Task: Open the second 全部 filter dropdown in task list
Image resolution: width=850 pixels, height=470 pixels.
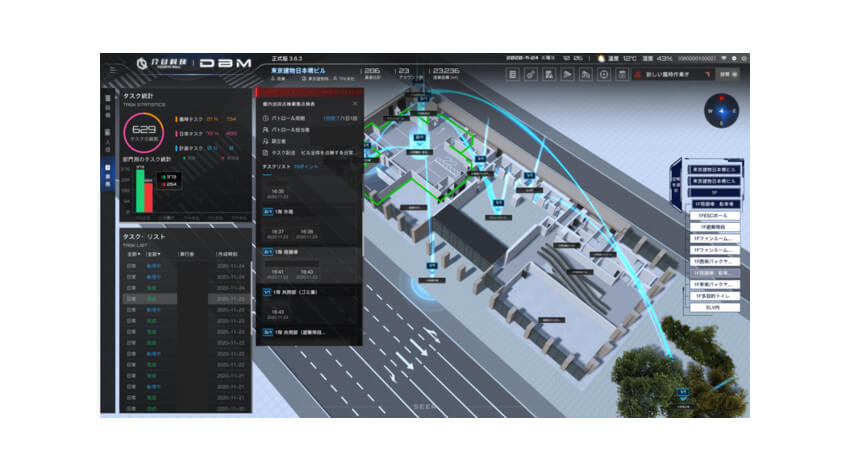Action: 153,254
